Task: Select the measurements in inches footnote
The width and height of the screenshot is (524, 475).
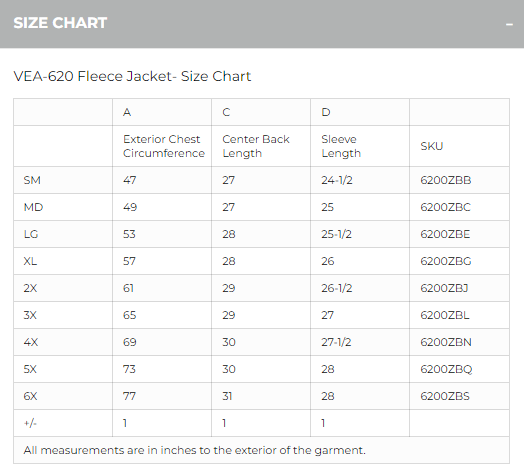Action: coord(194,450)
